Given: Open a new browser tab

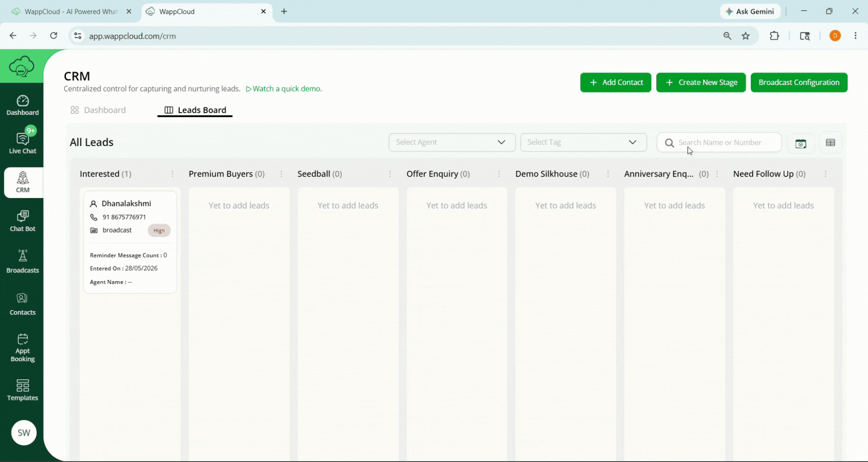Looking at the screenshot, I should (x=284, y=12).
